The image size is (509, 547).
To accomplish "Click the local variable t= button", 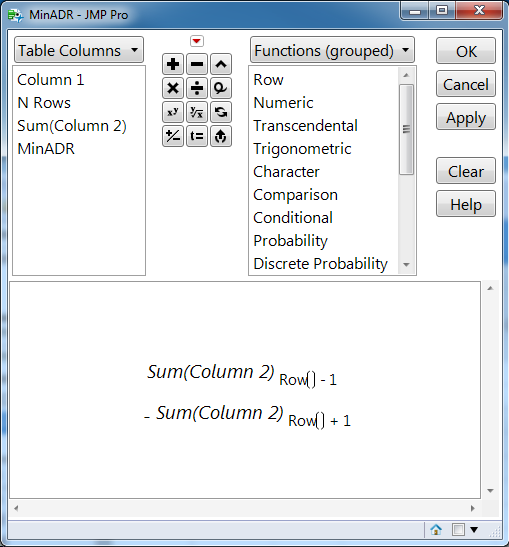I will click(197, 136).
